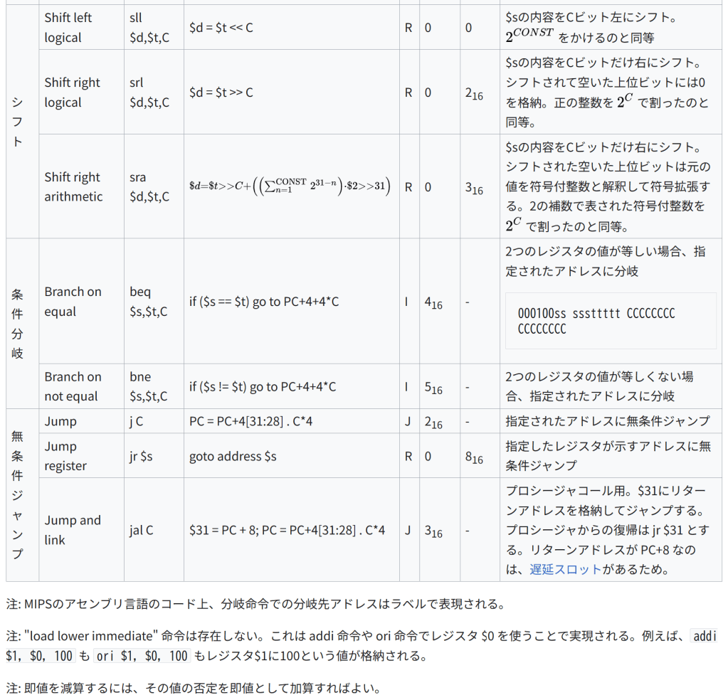Click the シフト category header cell
The height and width of the screenshot is (700, 728).
(x=18, y=122)
